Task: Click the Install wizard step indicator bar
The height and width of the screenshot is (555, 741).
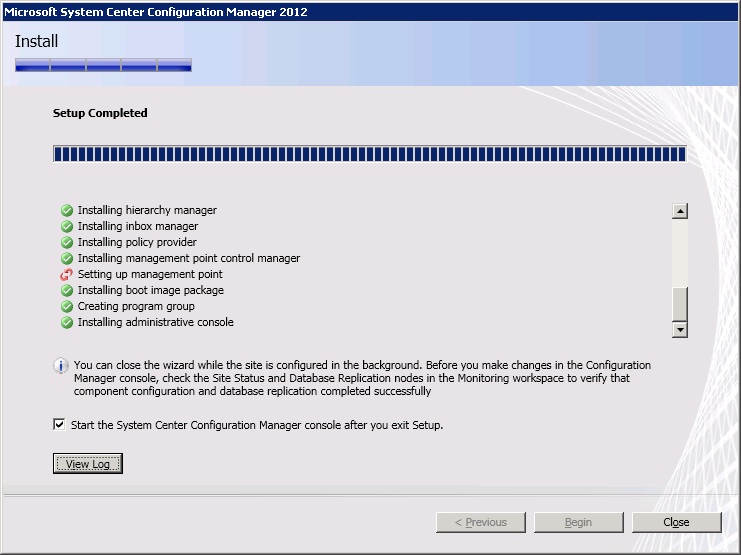Action: [x=103, y=65]
